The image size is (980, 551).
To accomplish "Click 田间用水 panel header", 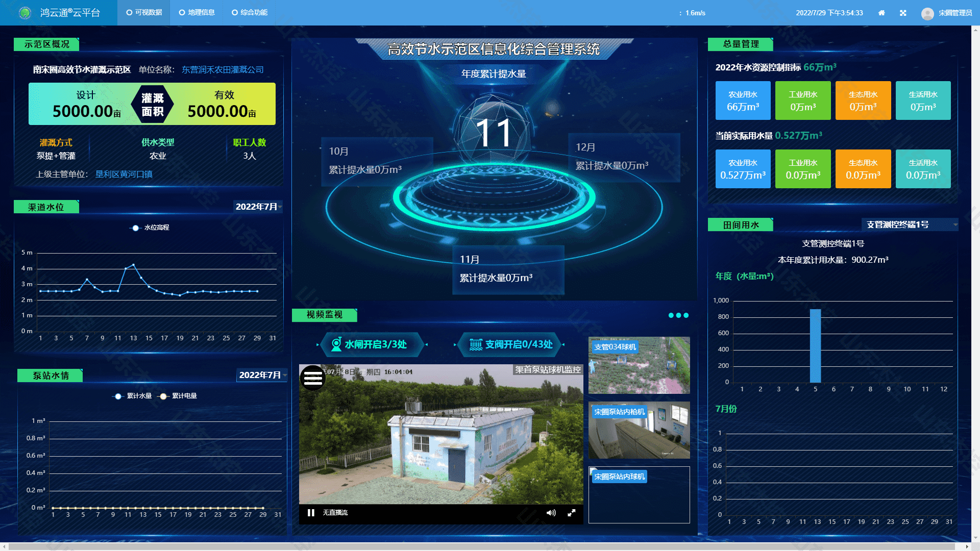I will (x=741, y=225).
